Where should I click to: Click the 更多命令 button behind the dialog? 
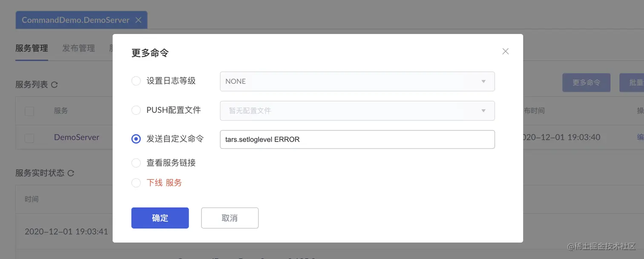point(586,83)
